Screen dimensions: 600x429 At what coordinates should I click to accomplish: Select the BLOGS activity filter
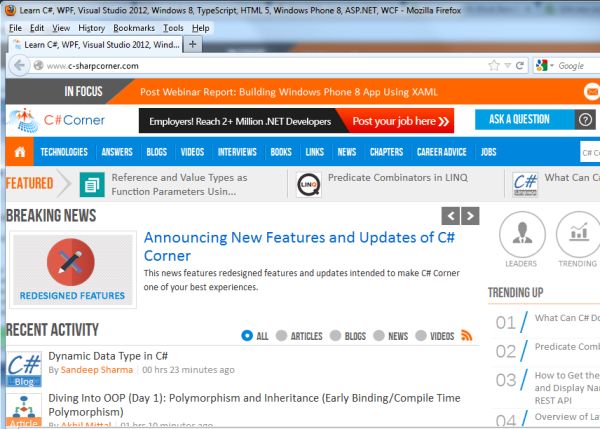point(348,336)
